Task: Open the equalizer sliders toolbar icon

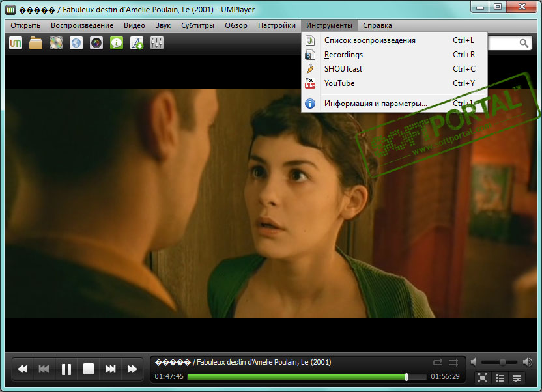Action: pos(157,43)
